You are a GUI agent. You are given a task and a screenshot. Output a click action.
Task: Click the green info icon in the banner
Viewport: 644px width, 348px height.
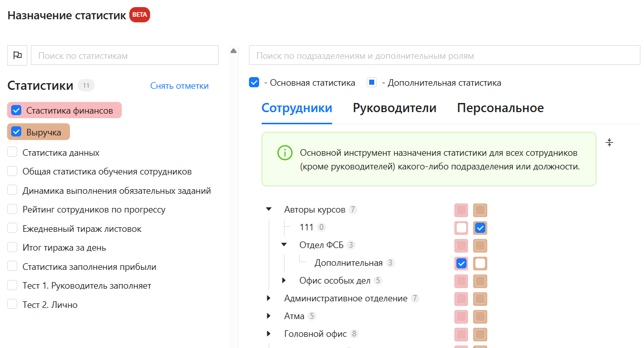(x=285, y=153)
